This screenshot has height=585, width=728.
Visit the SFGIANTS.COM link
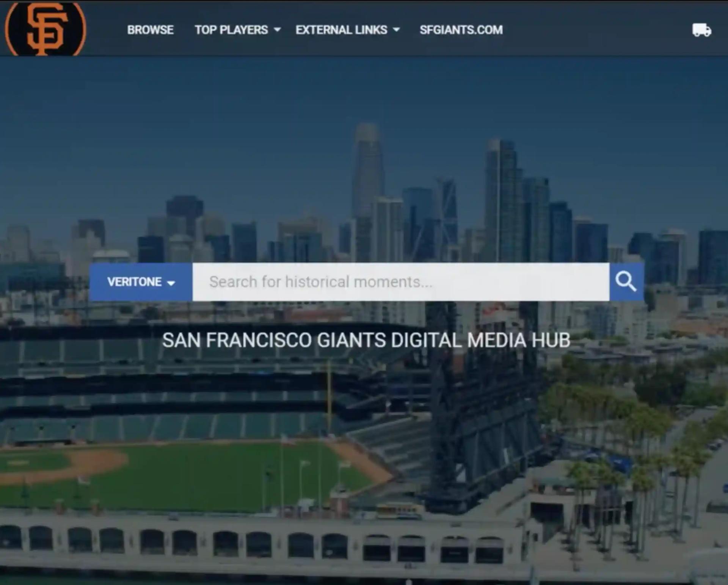tap(461, 30)
